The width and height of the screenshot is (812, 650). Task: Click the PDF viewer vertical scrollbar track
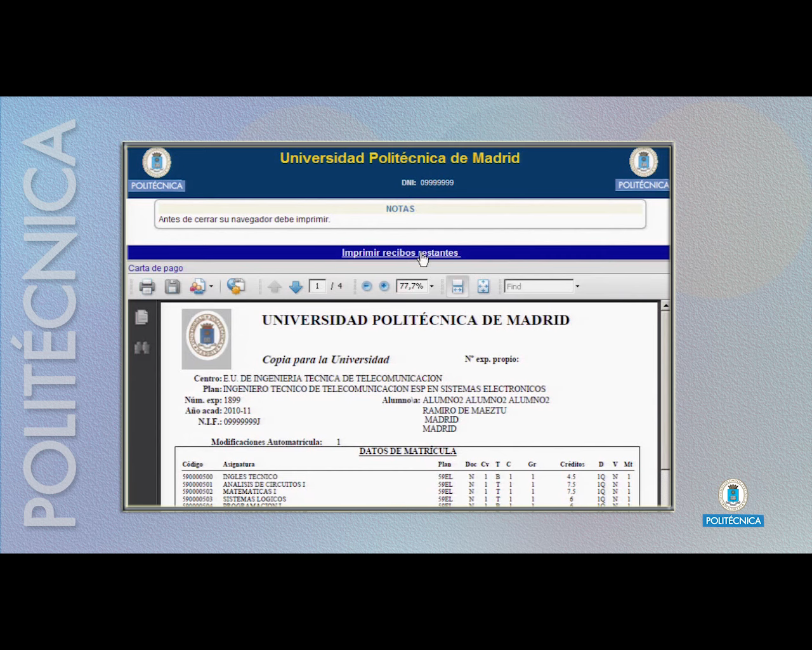pyautogui.click(x=665, y=406)
